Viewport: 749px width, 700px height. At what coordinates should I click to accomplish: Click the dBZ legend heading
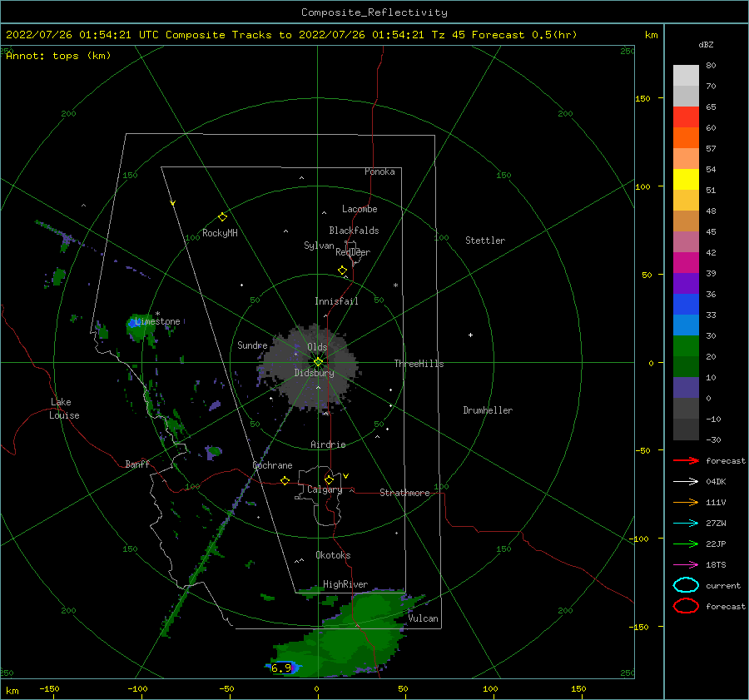[x=706, y=45]
